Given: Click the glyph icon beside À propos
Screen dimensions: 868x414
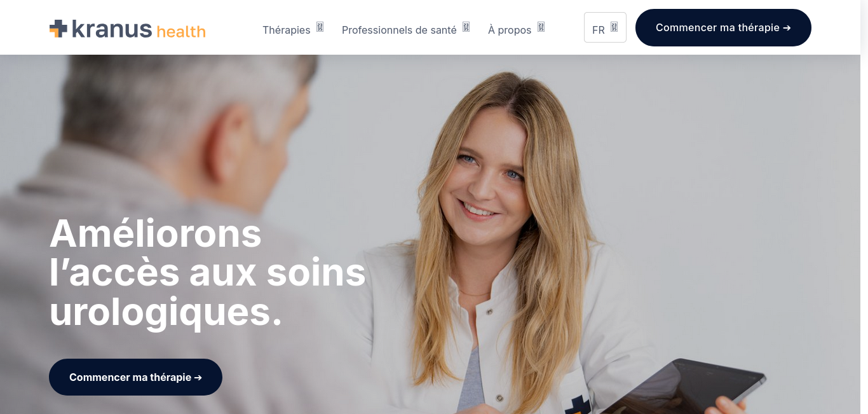Looking at the screenshot, I should point(541,27).
